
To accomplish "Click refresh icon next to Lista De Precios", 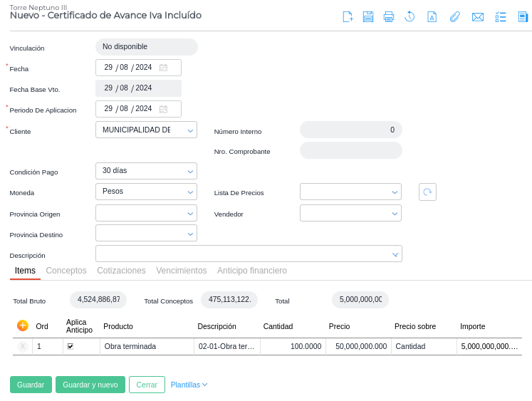I will (427, 192).
